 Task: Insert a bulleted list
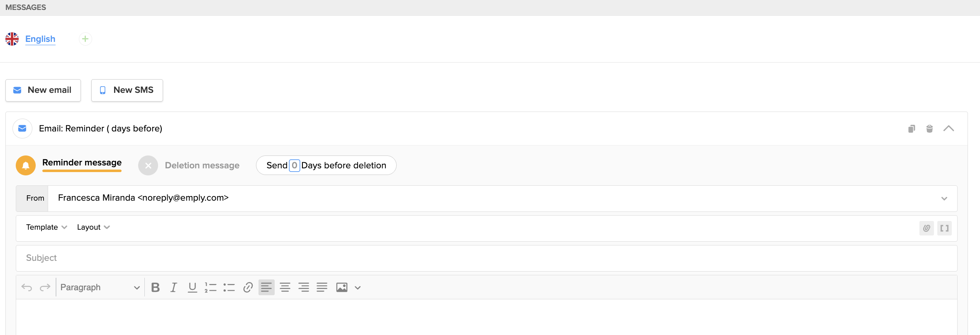click(x=229, y=287)
